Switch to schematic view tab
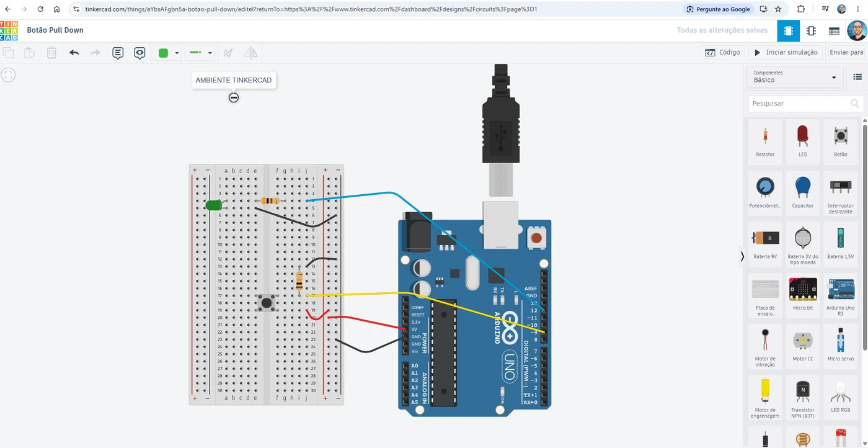This screenshot has height=448, width=868. click(x=811, y=30)
